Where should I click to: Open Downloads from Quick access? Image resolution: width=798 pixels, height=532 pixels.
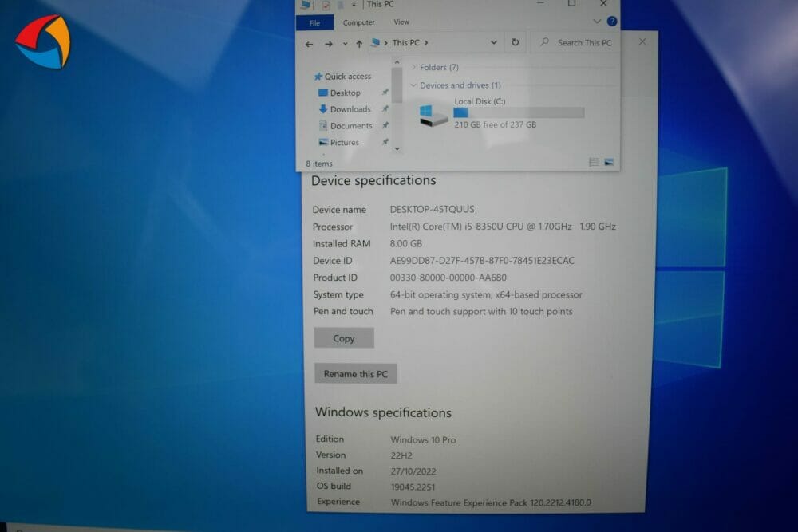345,109
